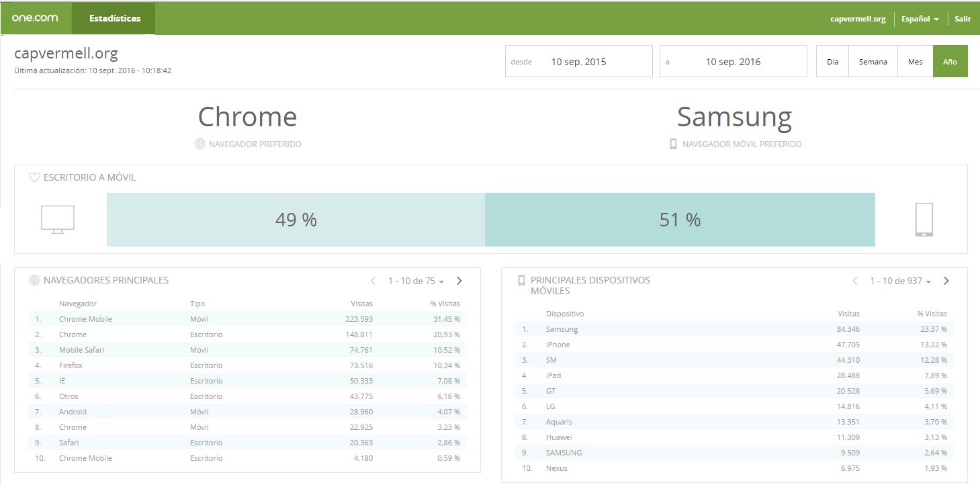
Task: Open the 'desde' start date field
Action: click(x=578, y=61)
